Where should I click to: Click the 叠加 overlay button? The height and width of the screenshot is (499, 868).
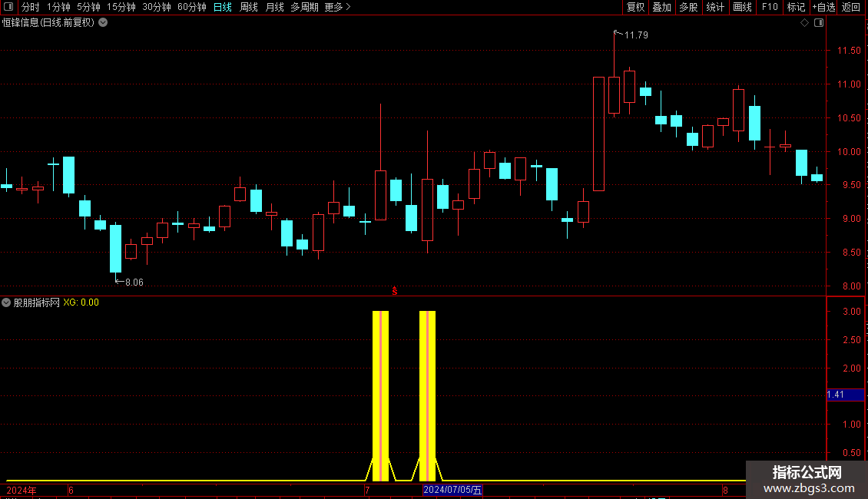[x=661, y=7]
